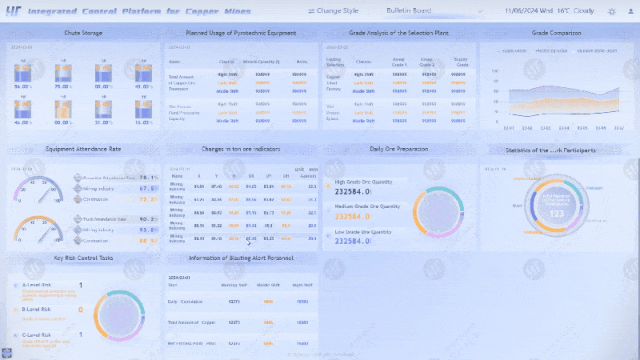This screenshot has height=360, width=640.
Task: Click the purple-arc attendance gauge
Action: click(x=38, y=190)
